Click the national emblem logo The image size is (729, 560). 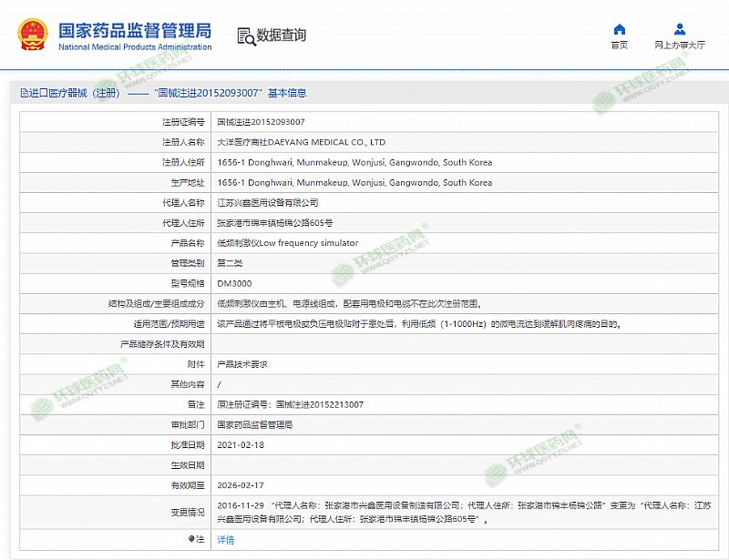(33, 34)
